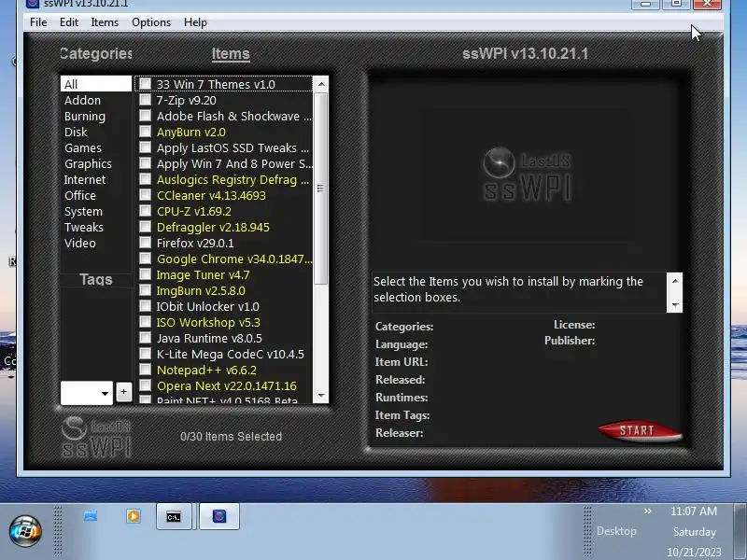
Task: Click Apply LastOS SSD Tweaks item
Action: [233, 148]
